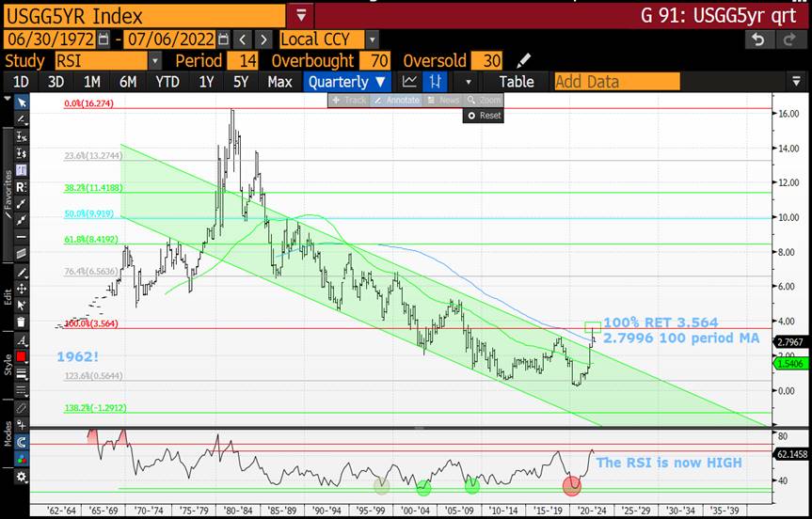Viewport: 812px width, 519px height.
Task: Open calendar picker for the start date
Action: [x=105, y=39]
